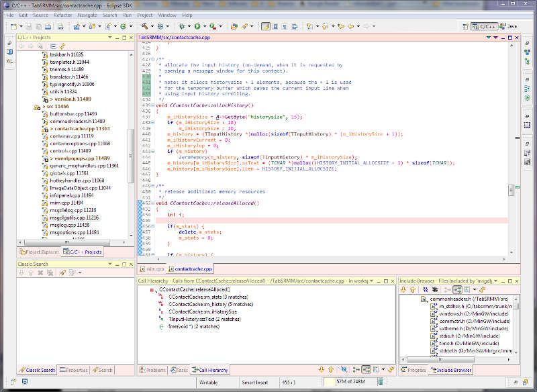
Task: Click Show Next Match in Call Hierarchy toolbar
Action: click(322, 370)
